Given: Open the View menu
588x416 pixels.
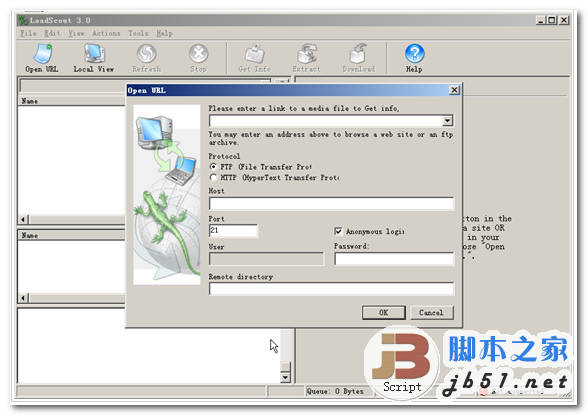Looking at the screenshot, I should (76, 33).
